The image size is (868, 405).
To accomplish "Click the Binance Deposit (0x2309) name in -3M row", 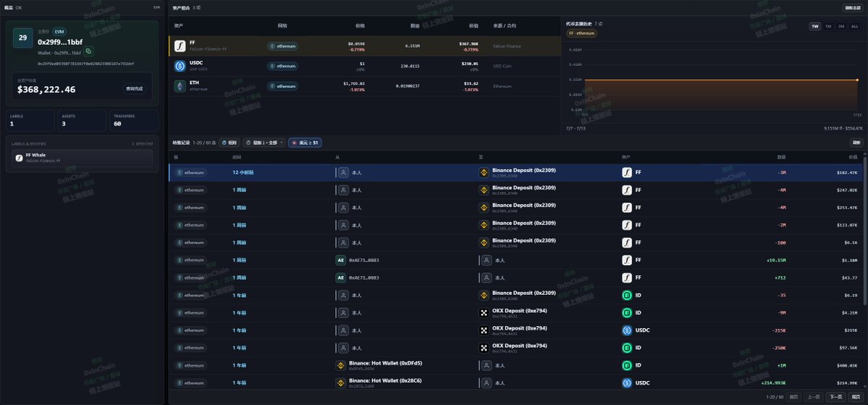I will [x=523, y=170].
